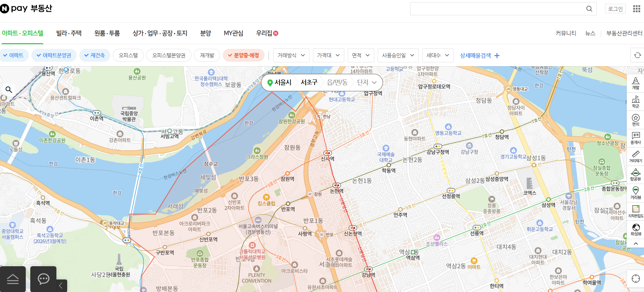
Task: Toggle the 아파트 filter chip
Action: click(x=14, y=55)
